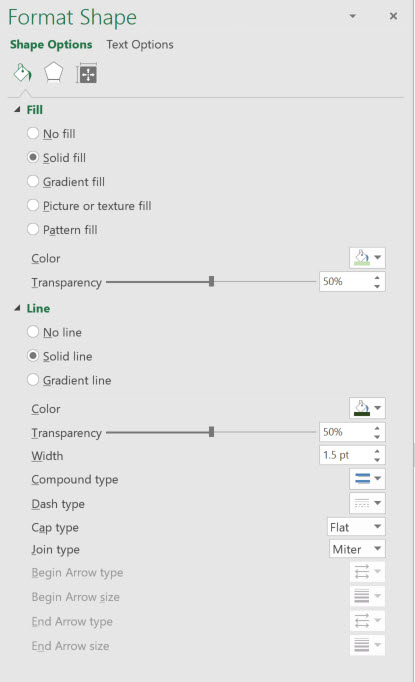The width and height of the screenshot is (415, 682).
Task: Open the task pane options arrow
Action: [353, 16]
